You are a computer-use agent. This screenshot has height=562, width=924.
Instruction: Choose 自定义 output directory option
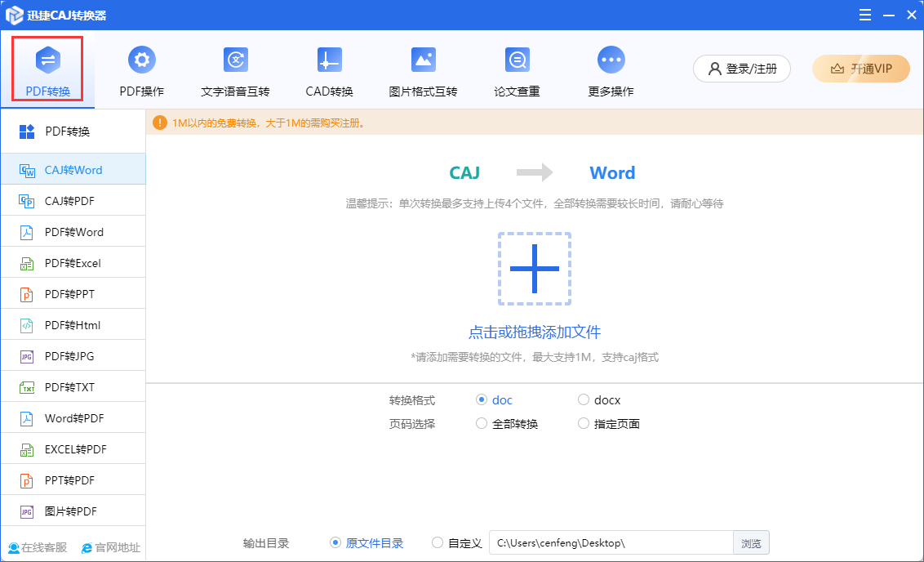438,543
